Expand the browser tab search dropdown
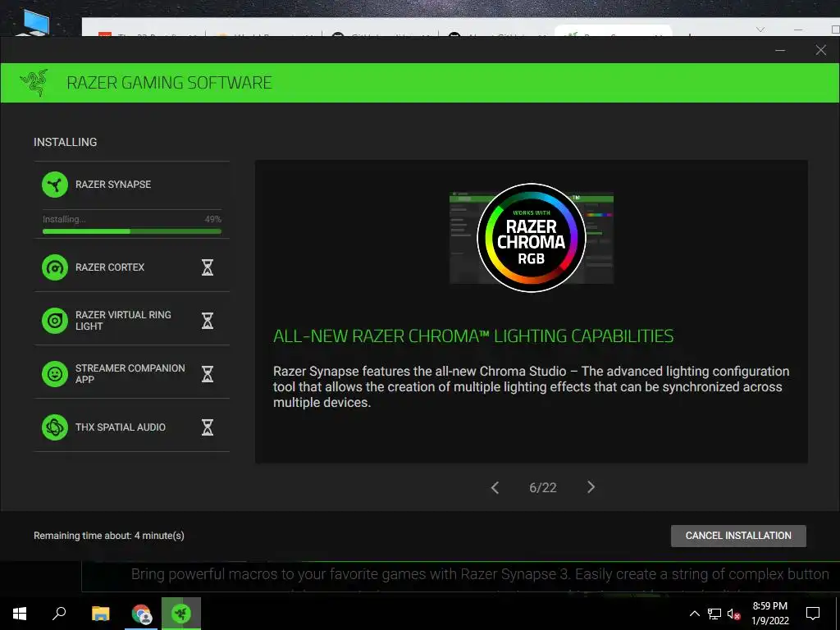The width and height of the screenshot is (840, 630). click(760, 30)
